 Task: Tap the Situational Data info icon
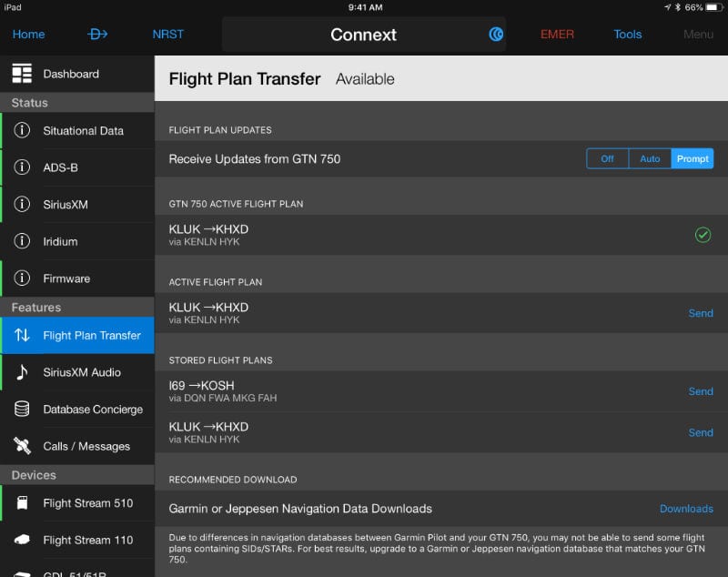tap(22, 130)
